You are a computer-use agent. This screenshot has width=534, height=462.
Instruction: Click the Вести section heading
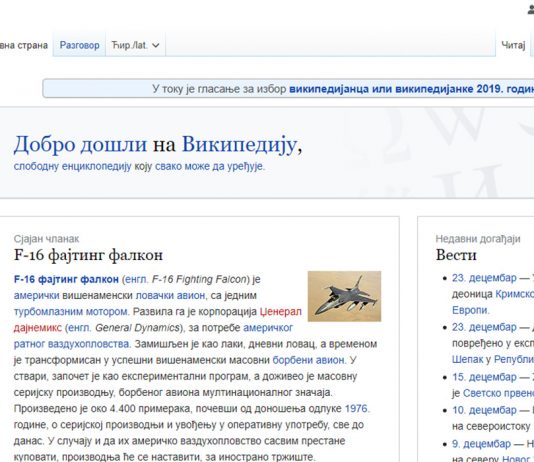pos(456,255)
